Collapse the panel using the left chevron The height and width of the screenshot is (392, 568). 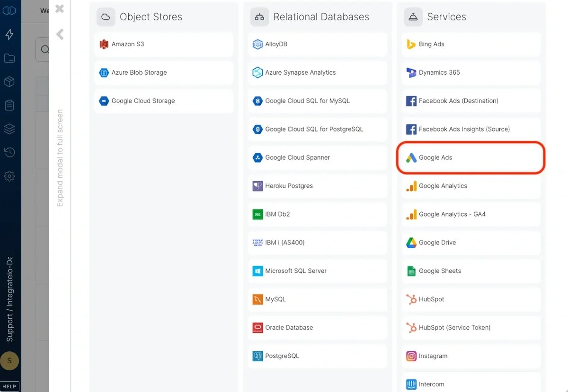point(60,34)
